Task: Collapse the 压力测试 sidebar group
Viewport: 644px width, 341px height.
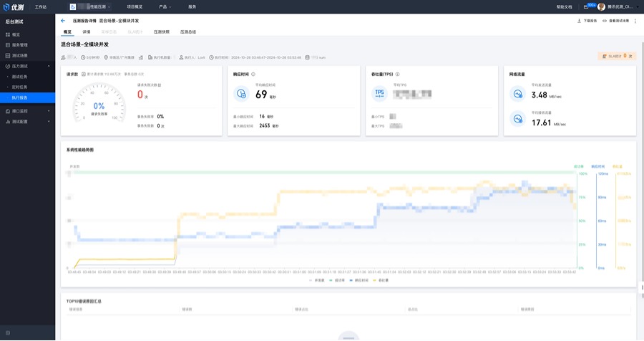Action: point(49,66)
